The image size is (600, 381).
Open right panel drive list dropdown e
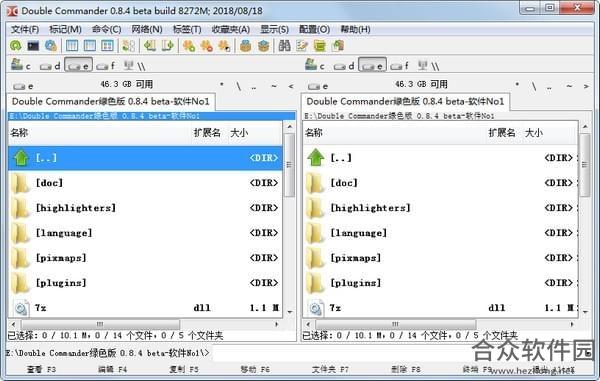coord(318,86)
